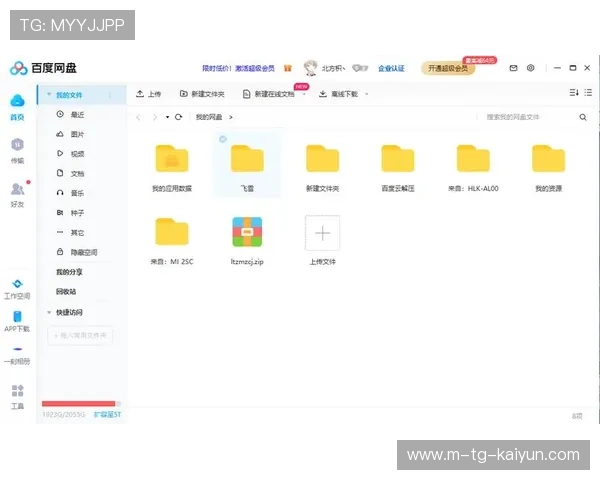
Task: Open the 首页 home cloud icon
Action: point(17,101)
